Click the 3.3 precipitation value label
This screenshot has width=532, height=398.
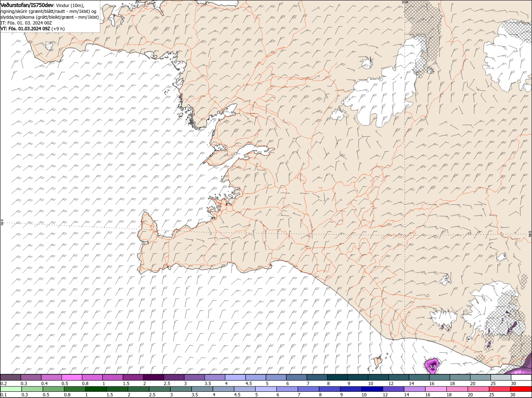tap(432, 367)
